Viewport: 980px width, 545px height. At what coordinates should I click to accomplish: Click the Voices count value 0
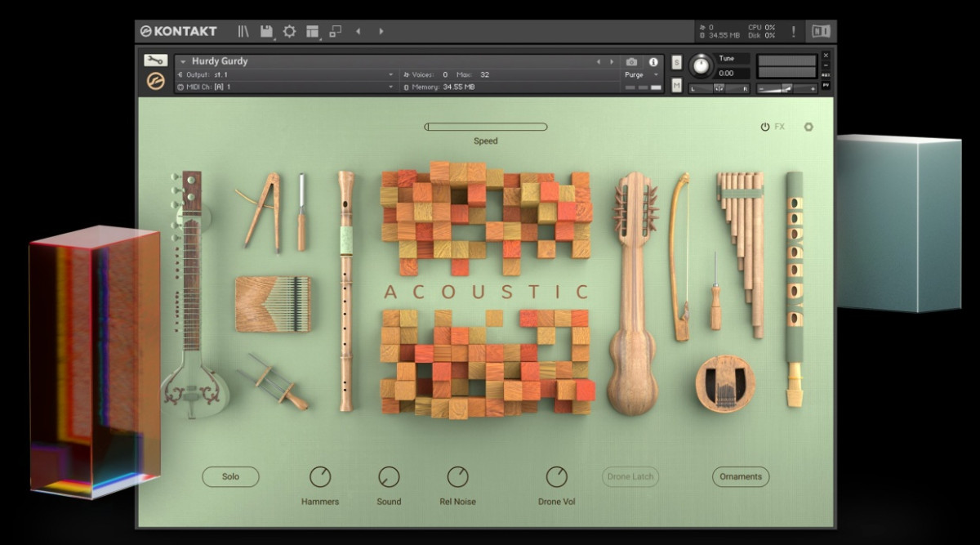[445, 74]
